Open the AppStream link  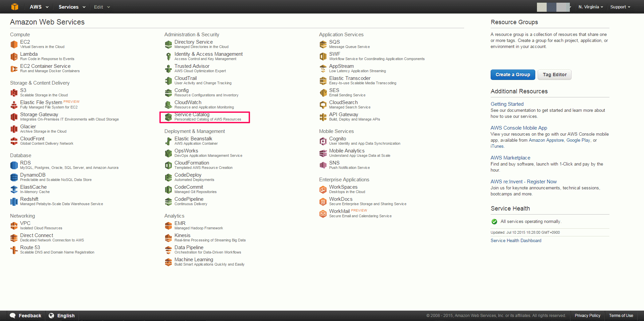341,66
